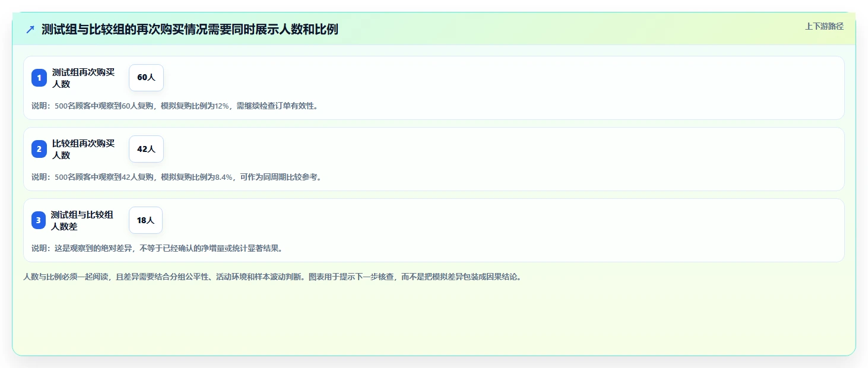
Task: Click the 60人 value chip
Action: coord(146,78)
